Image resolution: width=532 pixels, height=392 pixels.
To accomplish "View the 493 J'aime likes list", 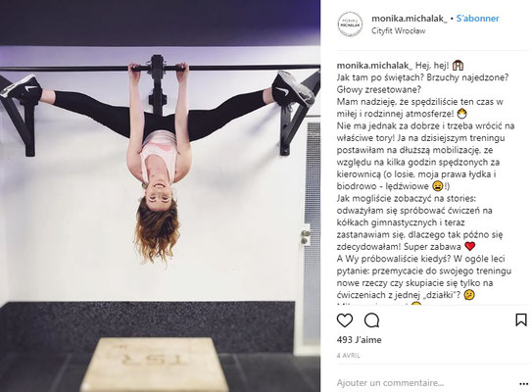I will [x=359, y=340].
